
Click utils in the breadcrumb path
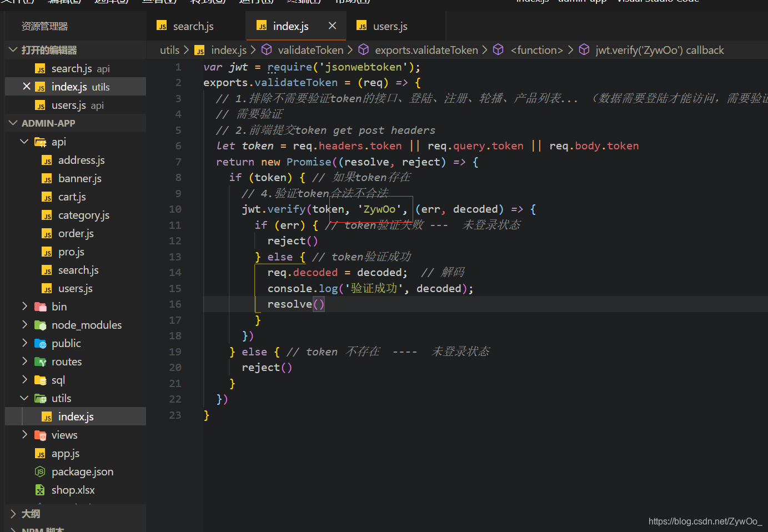coord(169,50)
